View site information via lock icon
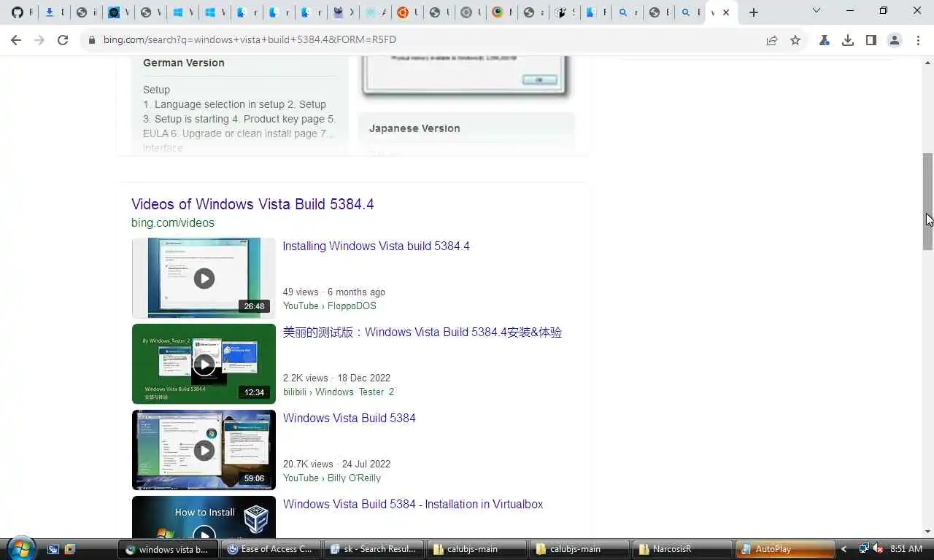Screen dimensions: 934x560 coord(92,40)
